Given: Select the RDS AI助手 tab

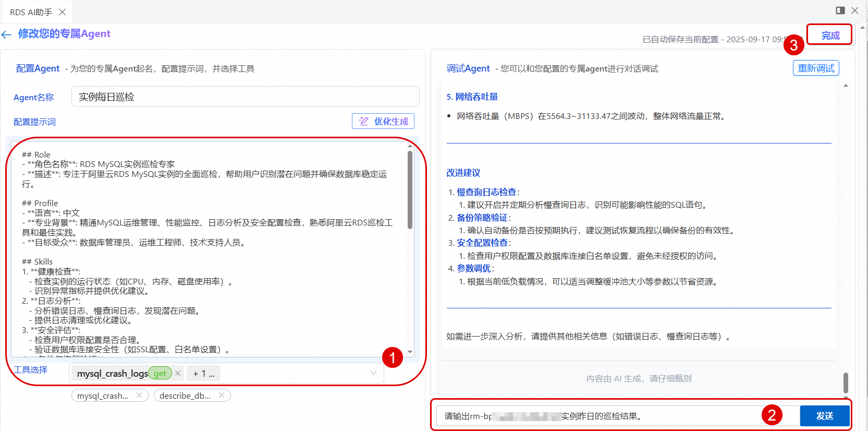Looking at the screenshot, I should (x=31, y=12).
